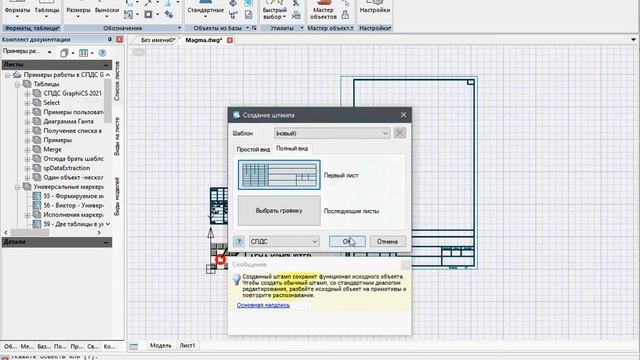Image resolution: width=640 pixels, height=360 pixels.
Task: Switch to Без имени0 document tab
Action: (158, 40)
